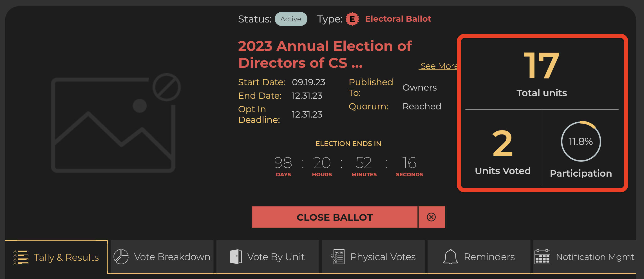This screenshot has width=644, height=279.
Task: Click the 11.8% participation progress ring
Action: [581, 141]
